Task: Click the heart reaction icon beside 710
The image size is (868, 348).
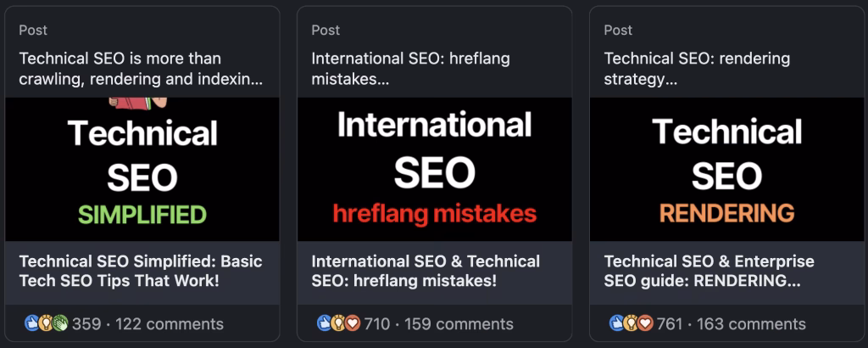Action: pos(352,323)
